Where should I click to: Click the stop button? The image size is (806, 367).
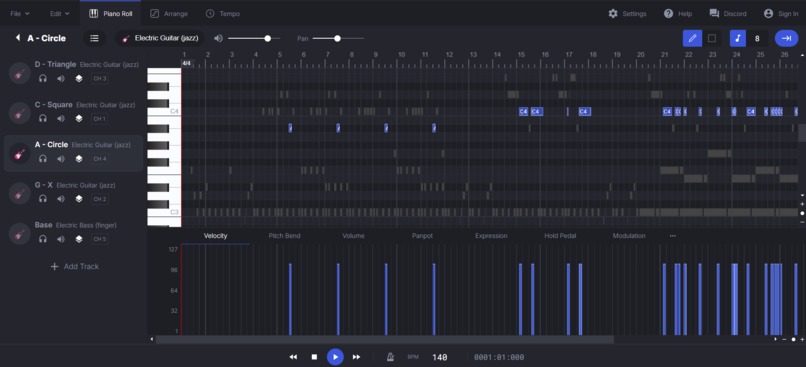[x=314, y=357]
